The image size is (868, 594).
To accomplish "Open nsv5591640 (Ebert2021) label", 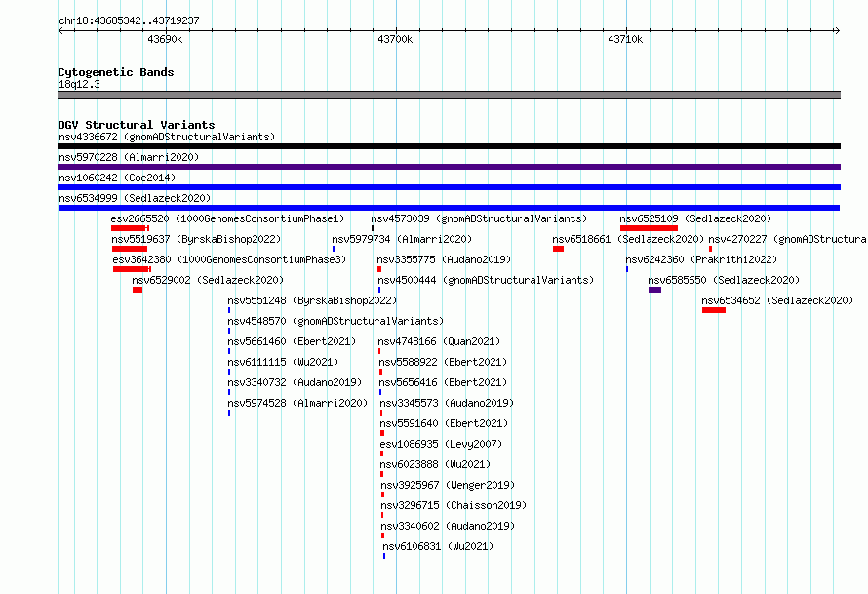I will [444, 423].
